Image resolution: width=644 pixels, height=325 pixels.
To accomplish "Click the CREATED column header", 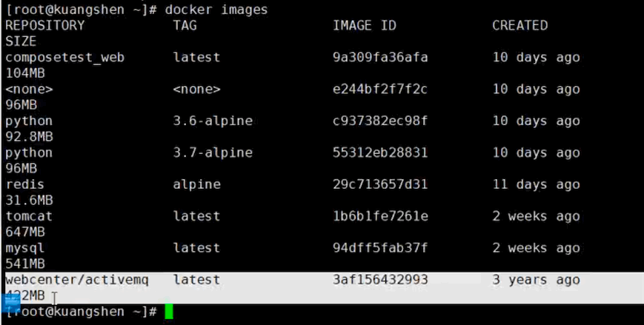I will (x=520, y=25).
